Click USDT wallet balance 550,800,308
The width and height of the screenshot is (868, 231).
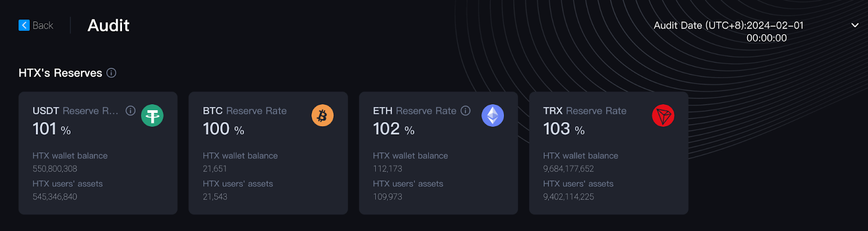click(x=55, y=169)
